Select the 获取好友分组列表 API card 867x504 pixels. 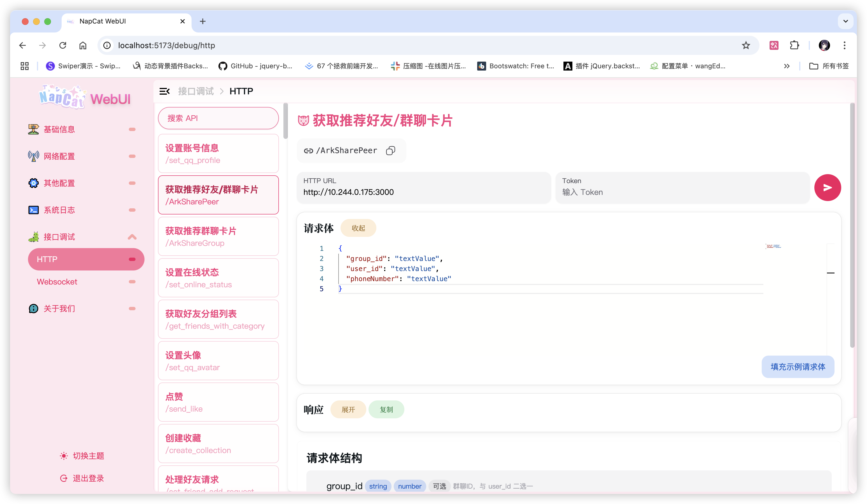pyautogui.click(x=218, y=319)
